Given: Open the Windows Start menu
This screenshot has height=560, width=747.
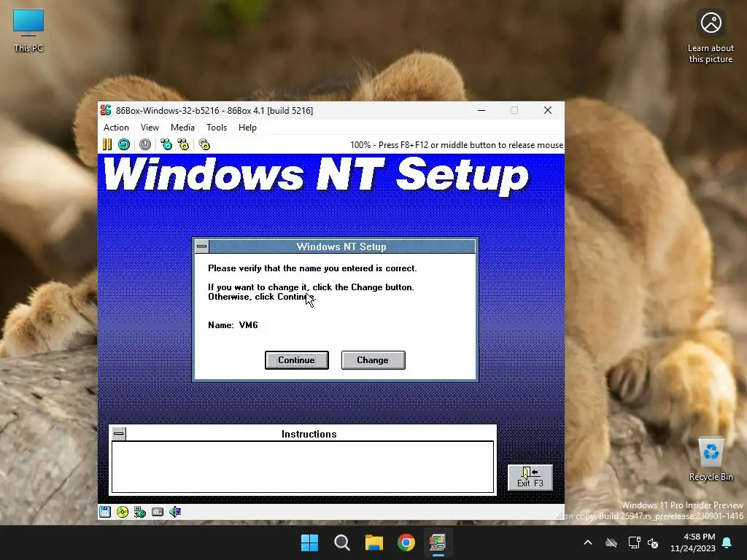Looking at the screenshot, I should coord(309,542).
